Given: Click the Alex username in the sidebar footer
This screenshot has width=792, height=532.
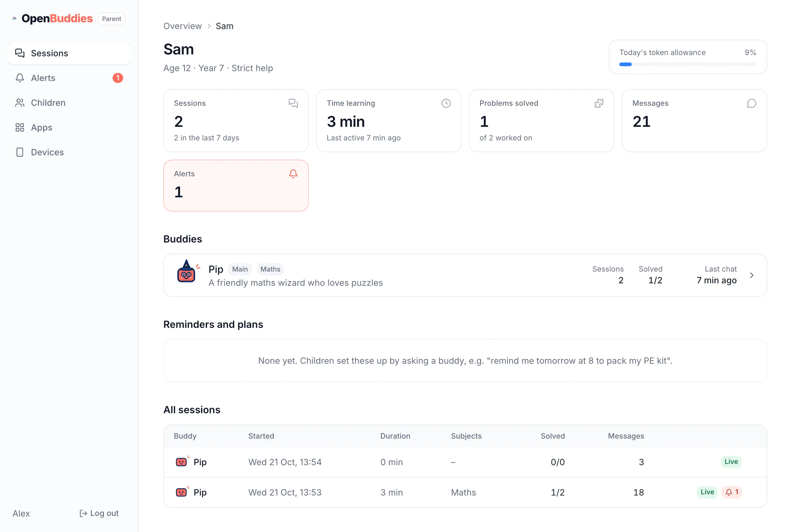Looking at the screenshot, I should [21, 513].
